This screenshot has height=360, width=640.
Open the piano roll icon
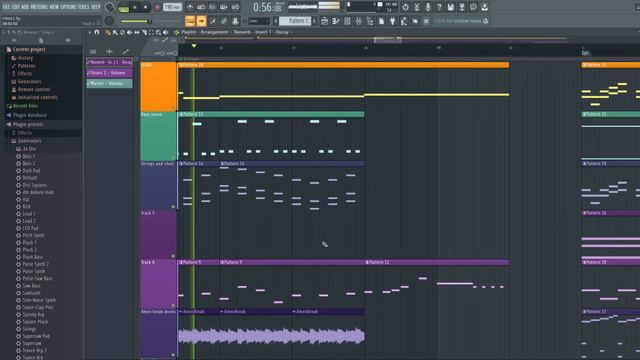[x=336, y=21]
